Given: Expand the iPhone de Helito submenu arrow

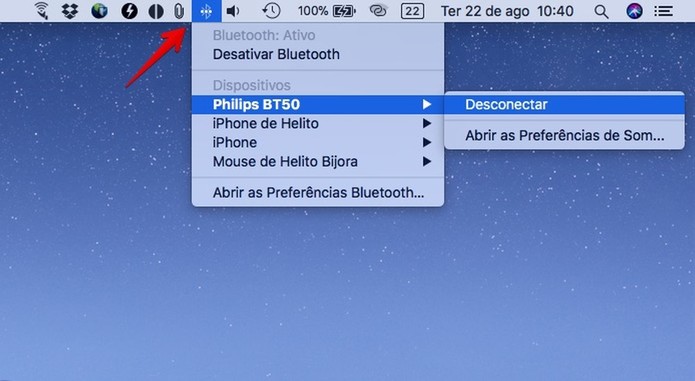Looking at the screenshot, I should [x=427, y=123].
